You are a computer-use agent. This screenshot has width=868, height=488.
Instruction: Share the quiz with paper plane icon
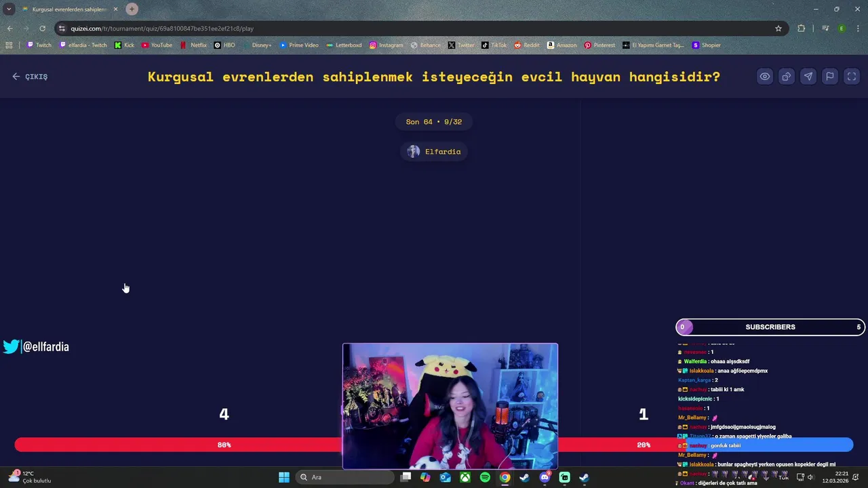(808, 77)
